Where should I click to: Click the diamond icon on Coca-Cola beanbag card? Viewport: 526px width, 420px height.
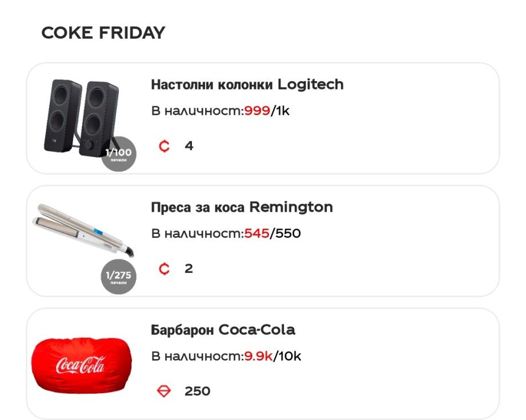coord(164,391)
